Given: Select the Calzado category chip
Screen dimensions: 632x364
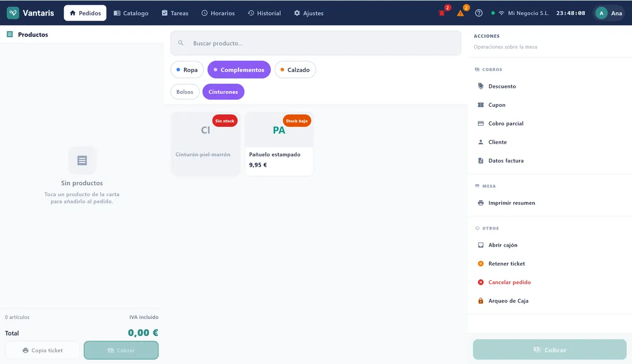Looking at the screenshot, I should point(295,70).
